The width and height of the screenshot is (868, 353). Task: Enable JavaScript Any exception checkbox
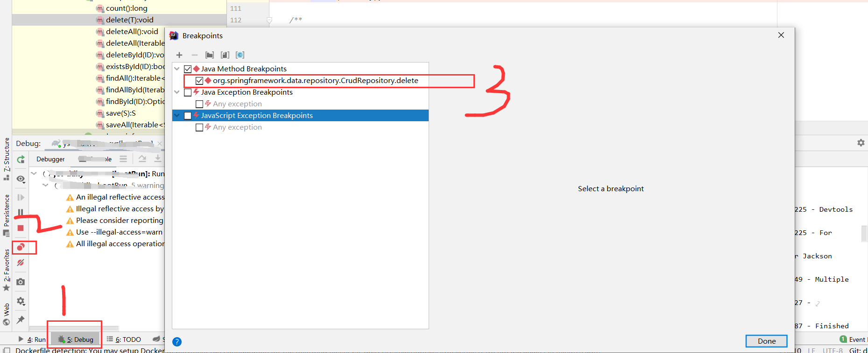point(199,127)
